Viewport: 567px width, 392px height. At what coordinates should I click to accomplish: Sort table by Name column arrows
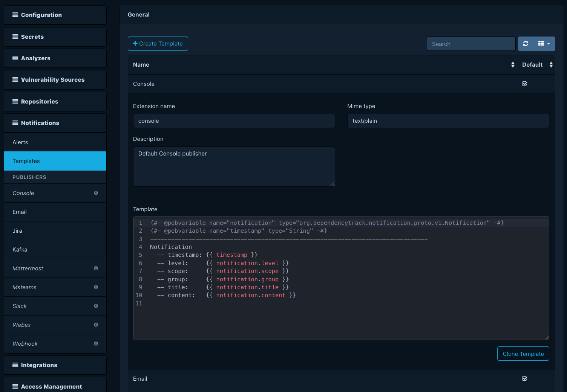click(513, 65)
